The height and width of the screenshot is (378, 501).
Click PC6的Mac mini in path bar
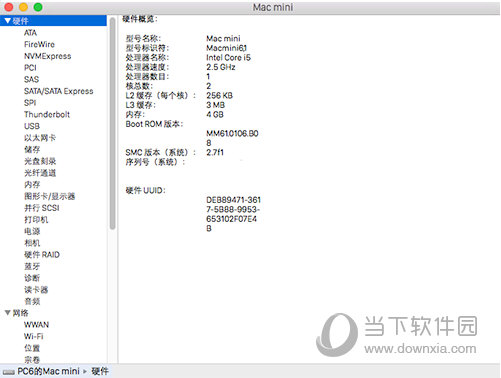pyautogui.click(x=48, y=371)
